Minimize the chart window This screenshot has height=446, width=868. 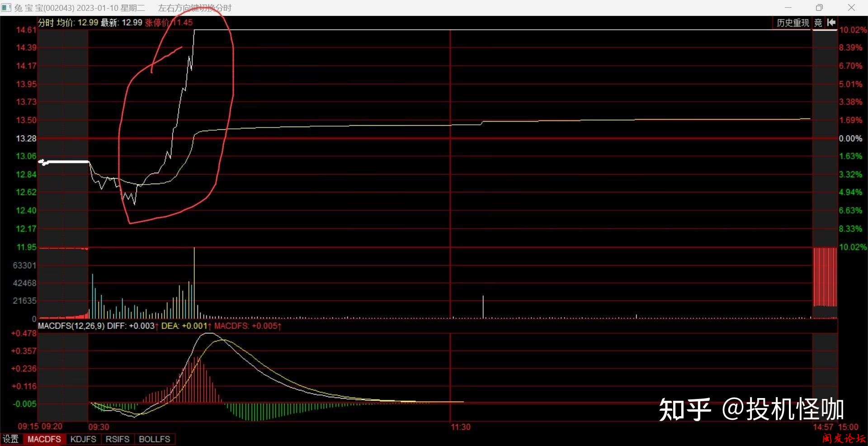click(x=788, y=8)
